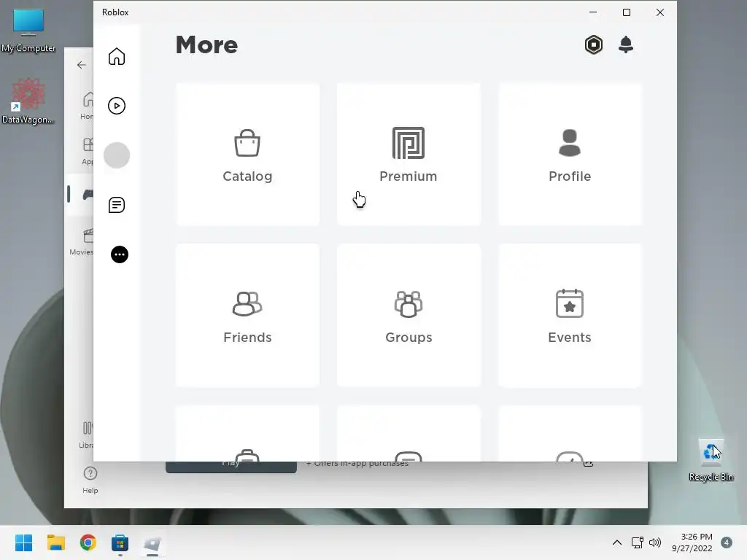Open the Profile tile
Viewport: 747px width, 560px height.
570,155
